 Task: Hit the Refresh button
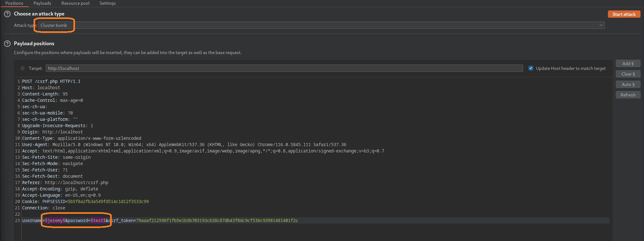pos(628,95)
